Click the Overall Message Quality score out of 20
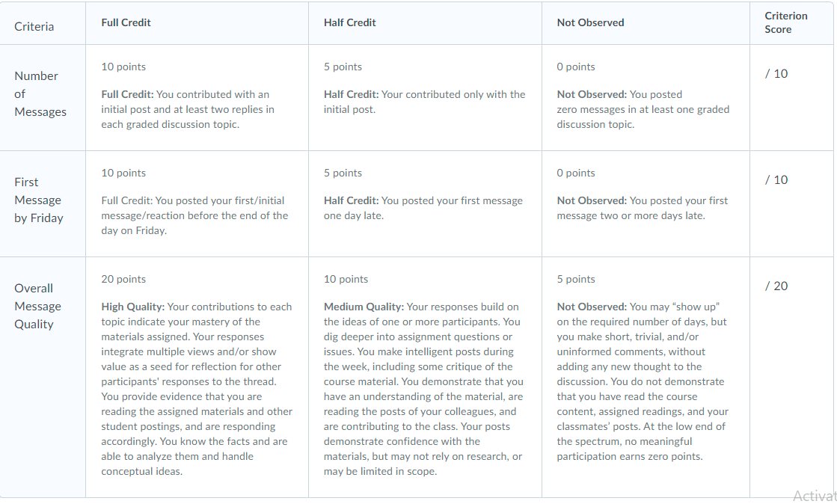The height and width of the screenshot is (504, 837). click(776, 286)
